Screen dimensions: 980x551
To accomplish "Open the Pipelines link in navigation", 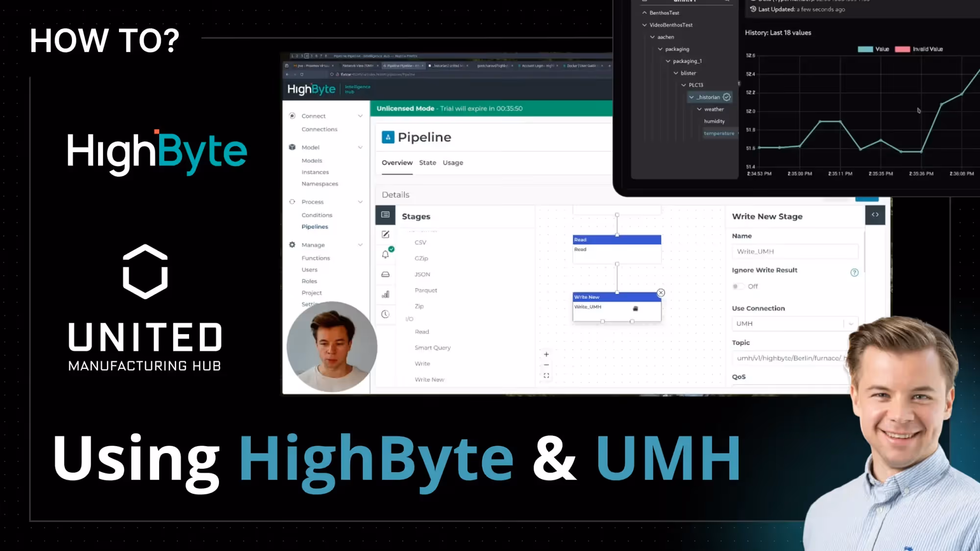I will [x=315, y=227].
